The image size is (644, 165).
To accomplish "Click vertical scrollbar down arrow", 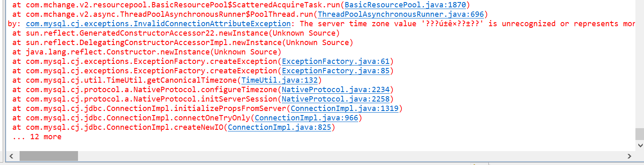I will coord(640,145).
